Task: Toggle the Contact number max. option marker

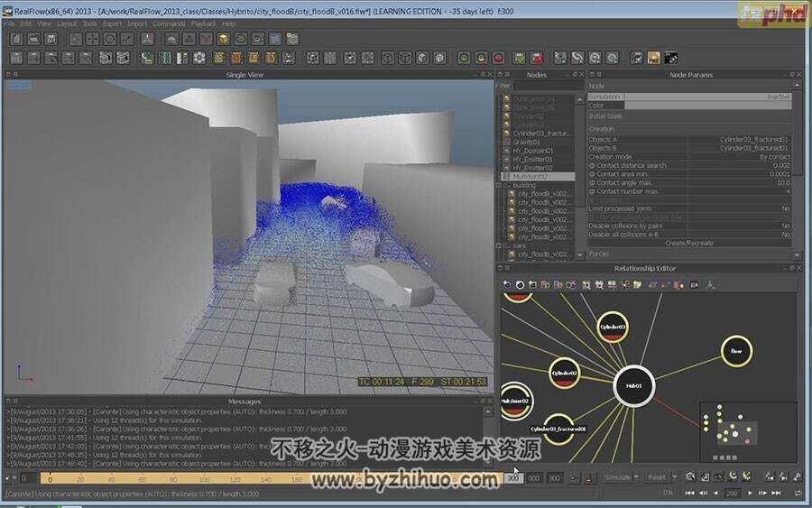Action: [592, 191]
